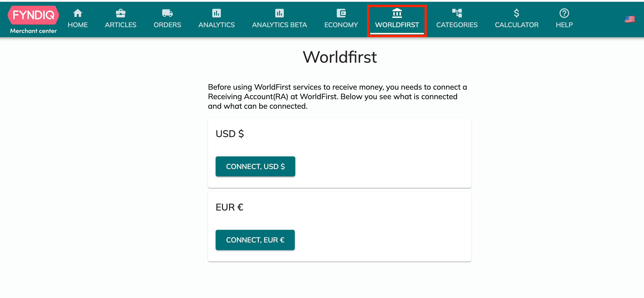Screen dimensions: 644x298
Task: Toggle the WorldFirst EUR connection
Action: point(255,240)
